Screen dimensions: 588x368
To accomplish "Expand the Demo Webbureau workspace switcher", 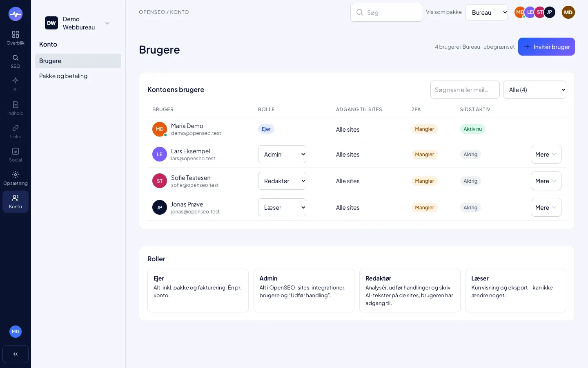I will click(78, 23).
